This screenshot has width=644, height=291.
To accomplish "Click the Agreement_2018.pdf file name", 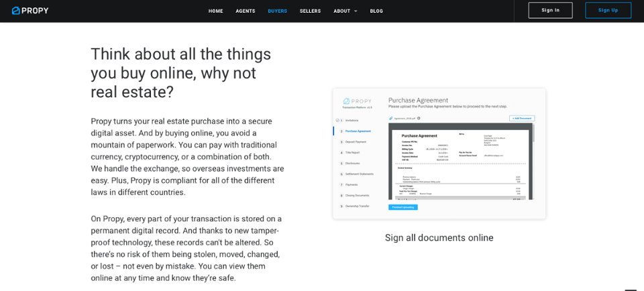I will pos(405,118).
